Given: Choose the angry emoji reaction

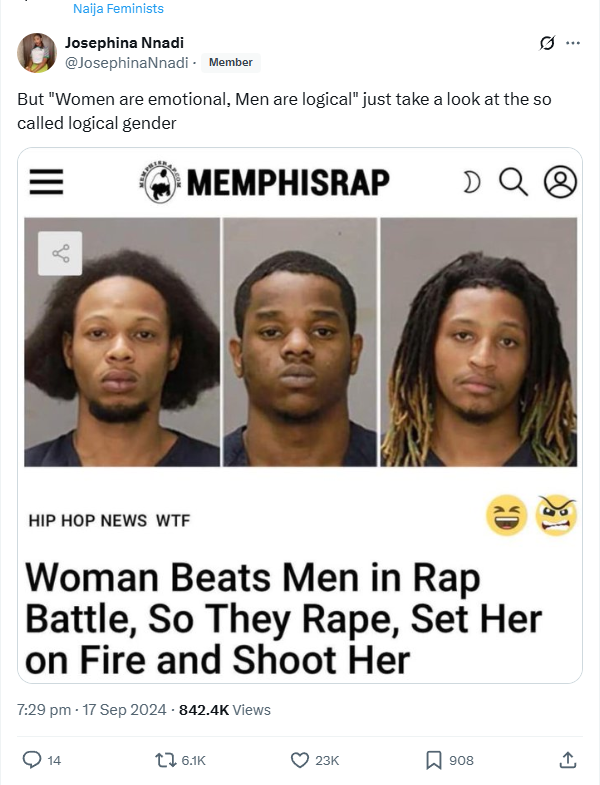Looking at the screenshot, I should click(x=556, y=516).
